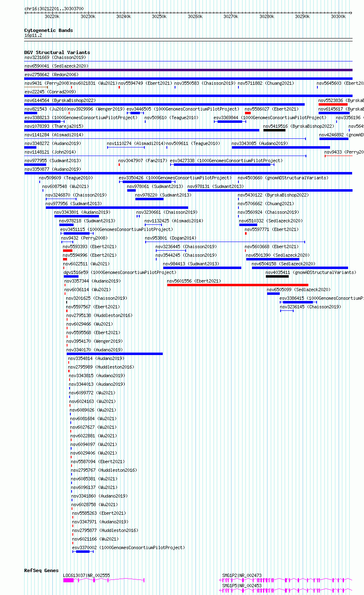The height and width of the screenshot is (595, 364).
Task: Select variant label nsv6087548 (Wu2021)
Action: point(66,187)
